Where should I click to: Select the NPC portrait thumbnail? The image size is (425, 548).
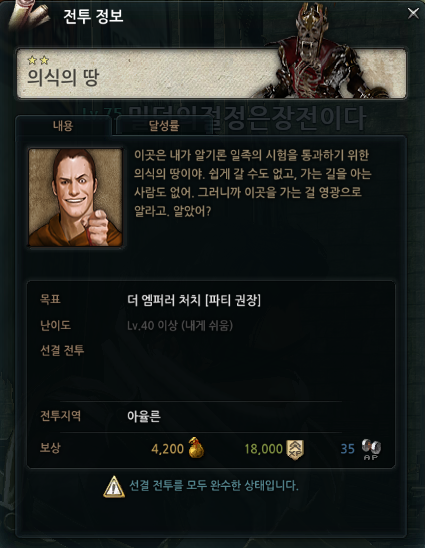click(75, 197)
